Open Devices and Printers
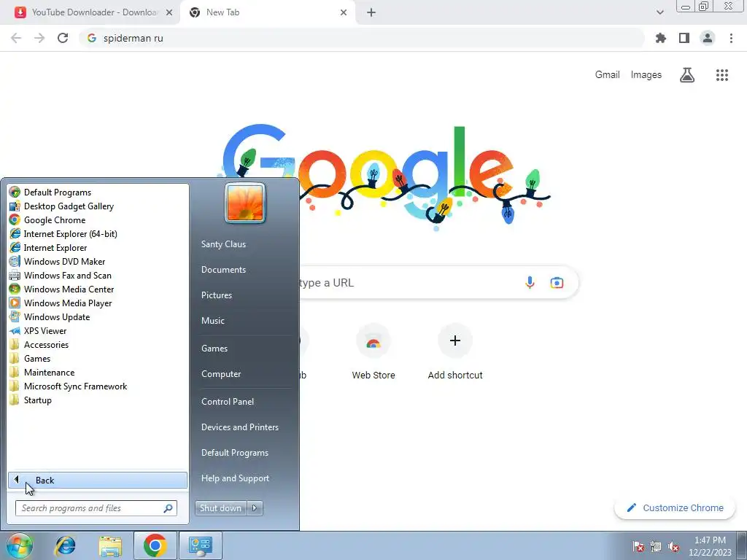Image resolution: width=747 pixels, height=560 pixels. [x=239, y=427]
